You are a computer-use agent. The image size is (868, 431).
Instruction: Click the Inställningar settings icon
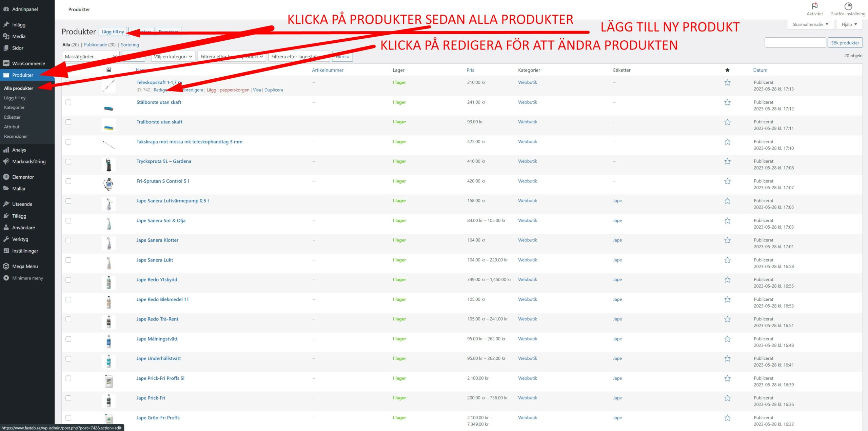(6, 251)
